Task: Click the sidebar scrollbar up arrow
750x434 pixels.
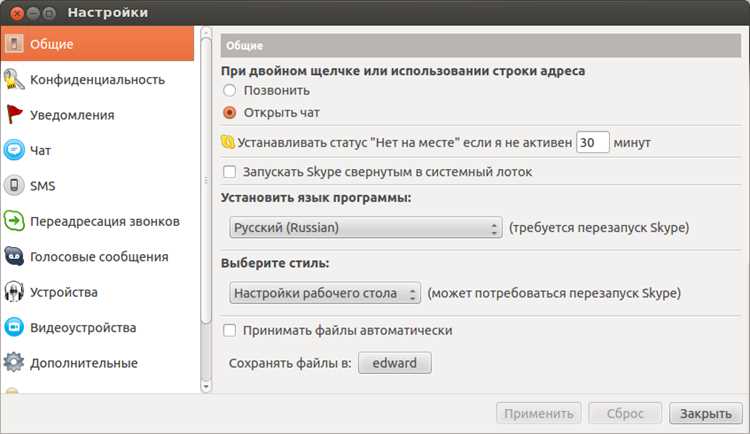Action: [206, 32]
